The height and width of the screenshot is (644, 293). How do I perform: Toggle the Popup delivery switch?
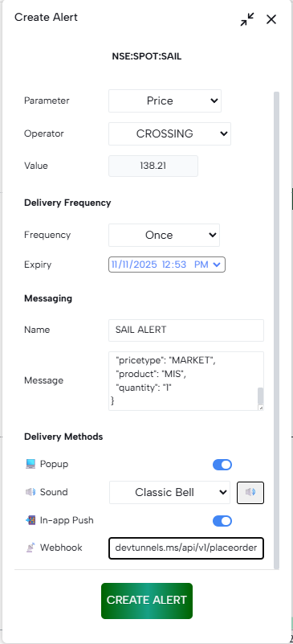222,465
